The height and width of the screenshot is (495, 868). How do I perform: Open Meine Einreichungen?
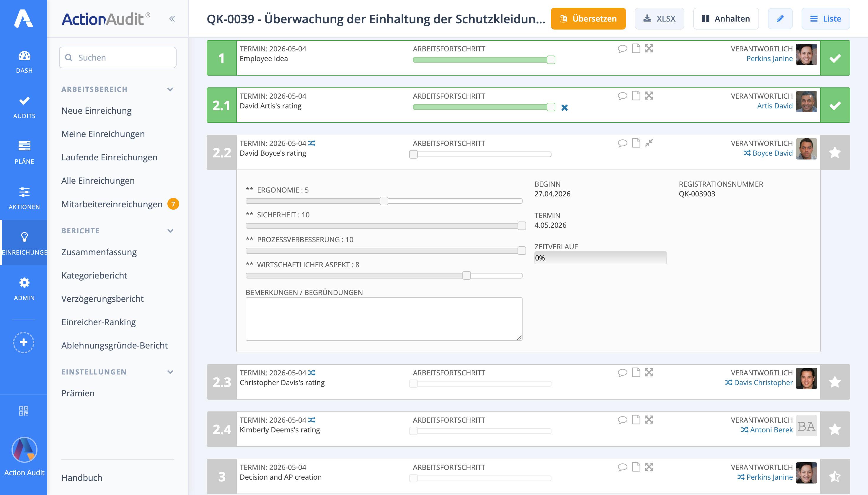103,134
